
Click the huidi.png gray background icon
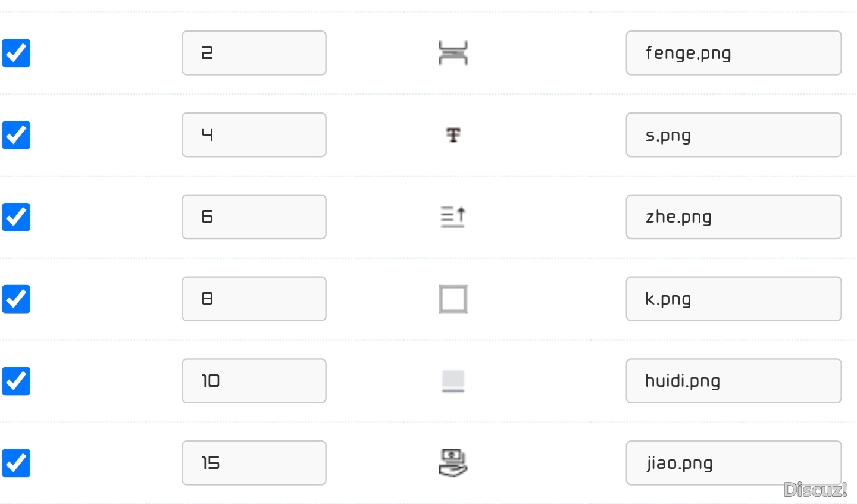tap(453, 381)
